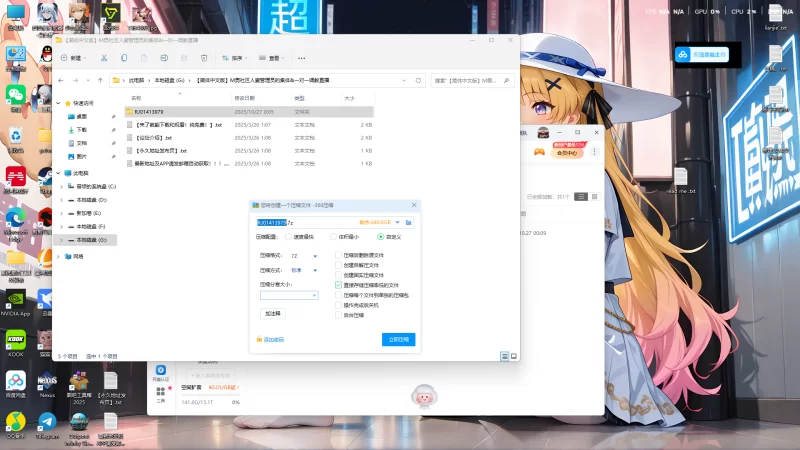The image size is (800, 450).
Task: Open the save path dropdown arrow in dialog
Action: click(x=397, y=222)
